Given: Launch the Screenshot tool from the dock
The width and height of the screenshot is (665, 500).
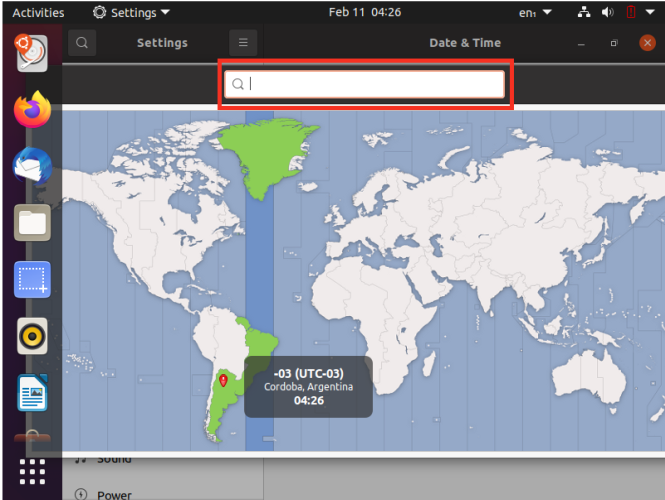Looking at the screenshot, I should coord(32,279).
